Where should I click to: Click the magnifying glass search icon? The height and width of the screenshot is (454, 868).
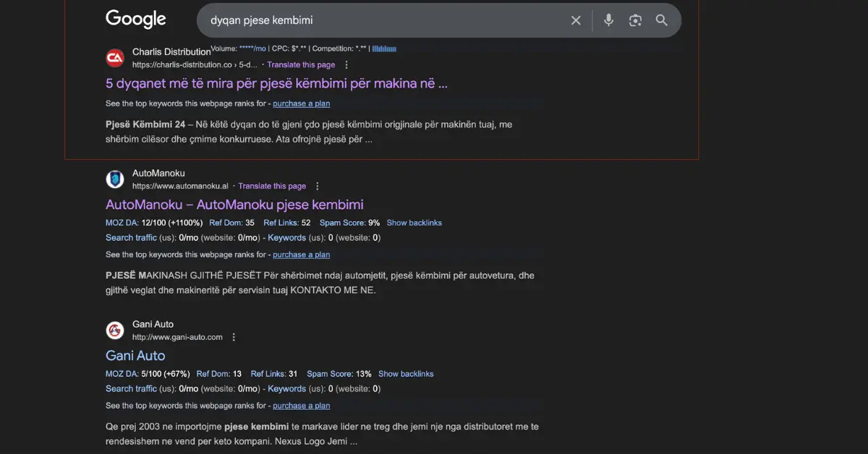[662, 20]
